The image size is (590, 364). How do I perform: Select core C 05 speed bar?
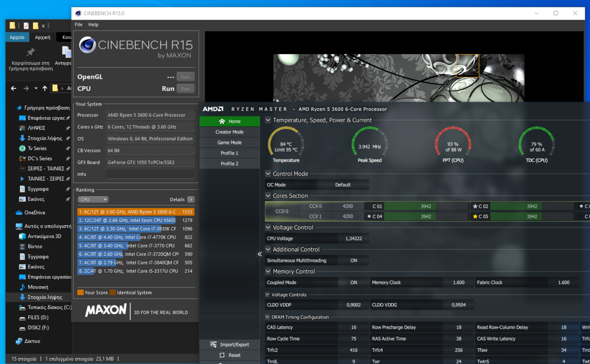(532, 216)
